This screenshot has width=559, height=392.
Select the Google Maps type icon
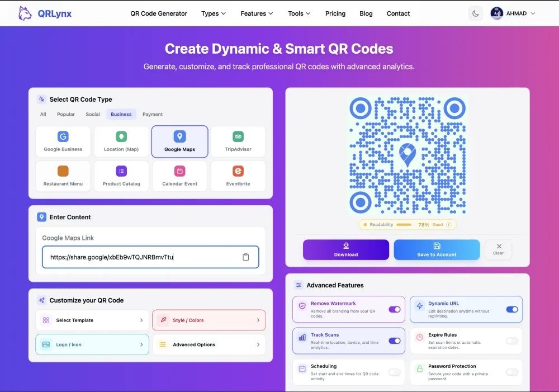(x=179, y=136)
